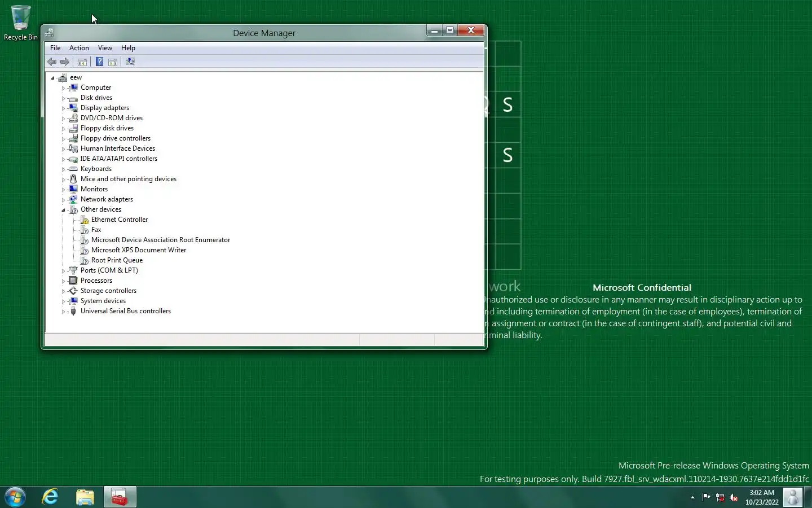812x508 pixels.
Task: Select Other devices label
Action: (101, 209)
